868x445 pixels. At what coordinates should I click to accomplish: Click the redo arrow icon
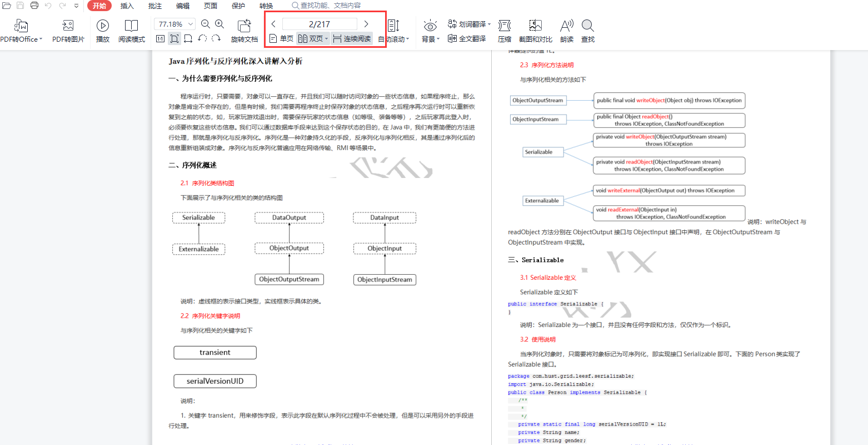coord(62,6)
